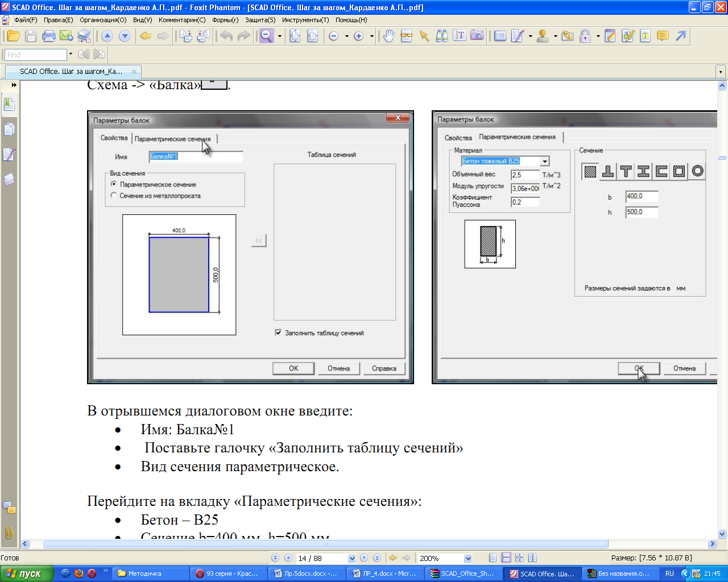The width and height of the screenshot is (728, 582).
Task: Open a file with the folder icon
Action: [14, 36]
